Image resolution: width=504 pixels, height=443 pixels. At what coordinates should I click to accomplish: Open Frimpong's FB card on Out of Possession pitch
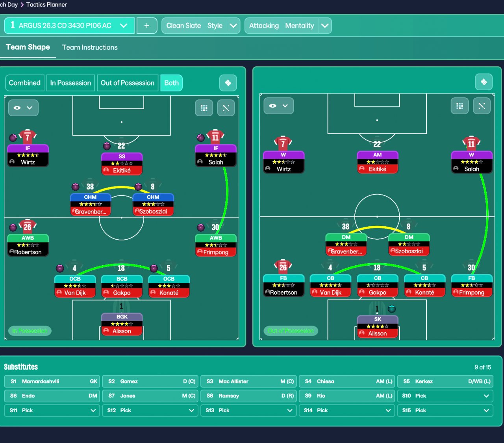[471, 285]
